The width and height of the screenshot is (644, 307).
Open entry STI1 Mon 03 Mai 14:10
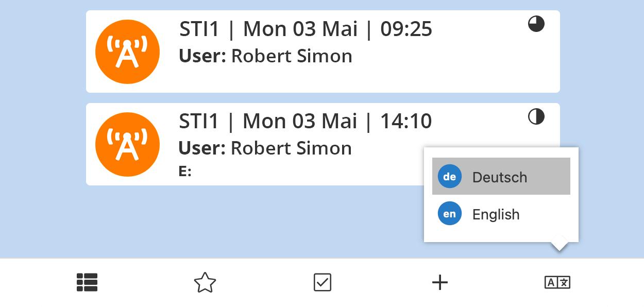[x=306, y=122]
